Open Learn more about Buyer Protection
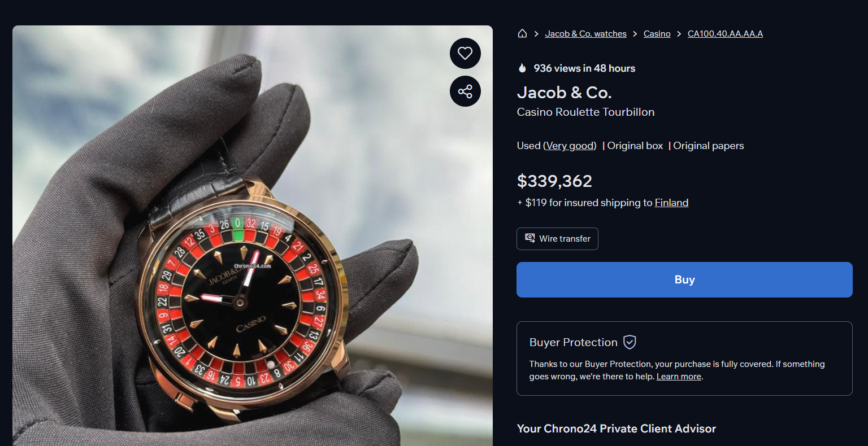 pyautogui.click(x=679, y=377)
